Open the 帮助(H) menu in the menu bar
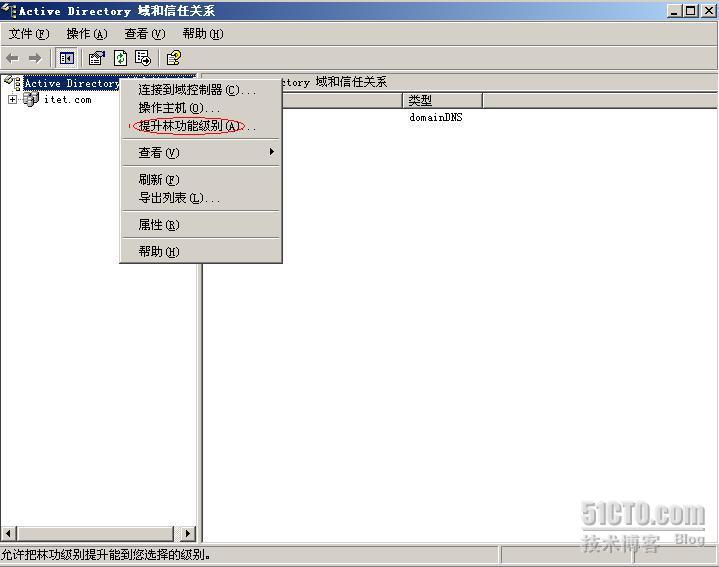This screenshot has height=567, width=719. 203,34
